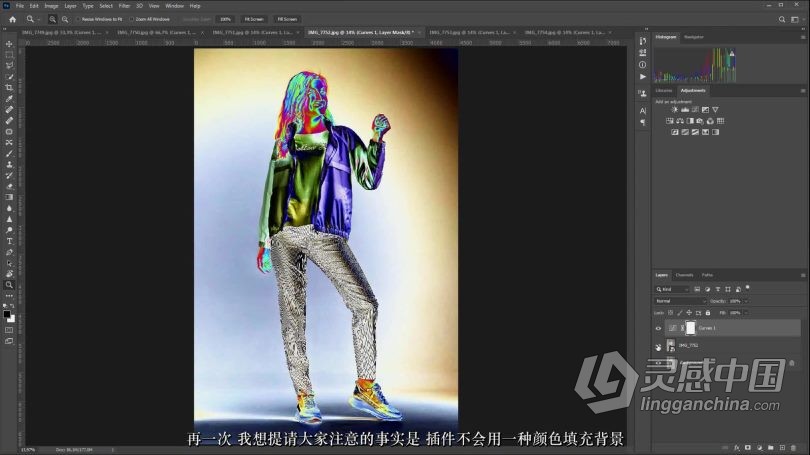Open the layer Kind filter dropdown

click(x=672, y=289)
